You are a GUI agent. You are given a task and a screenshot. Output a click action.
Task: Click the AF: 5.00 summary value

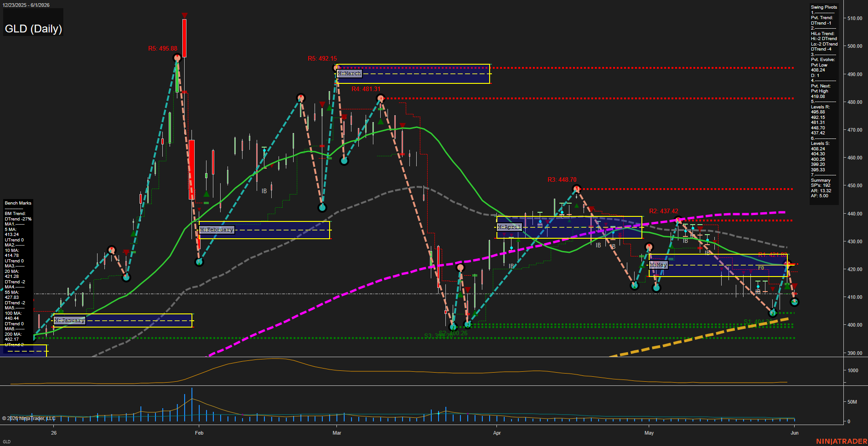coord(820,196)
